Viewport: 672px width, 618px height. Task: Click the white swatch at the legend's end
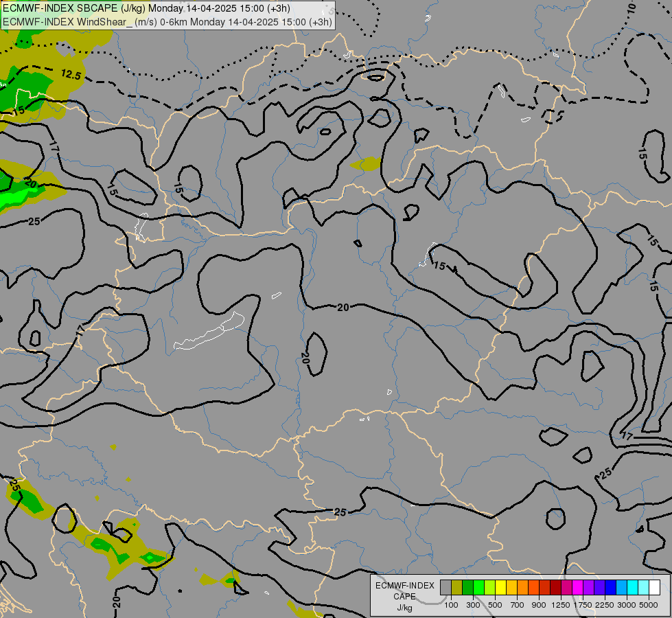coord(654,588)
